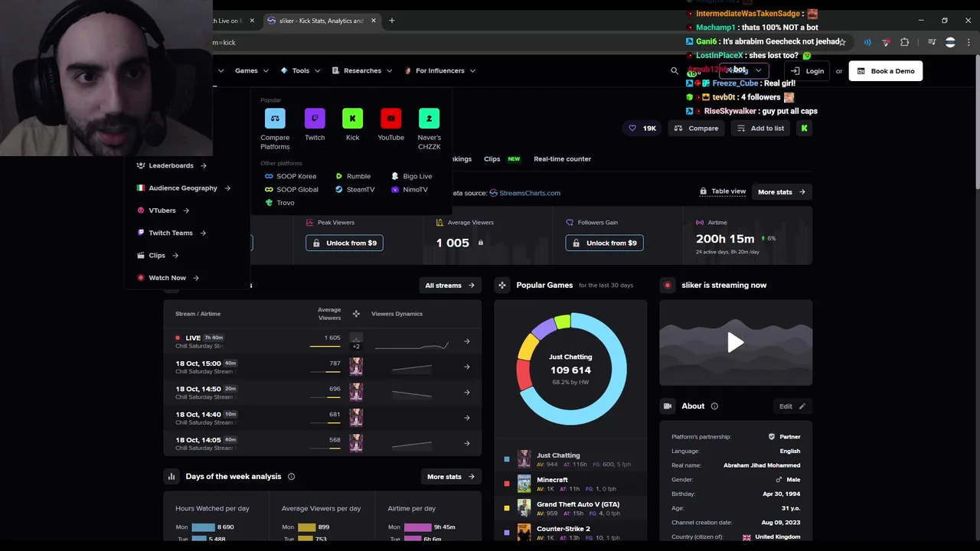980x551 pixels.
Task: Open the 18 Oct, 15:00 stream arrow
Action: point(467,367)
